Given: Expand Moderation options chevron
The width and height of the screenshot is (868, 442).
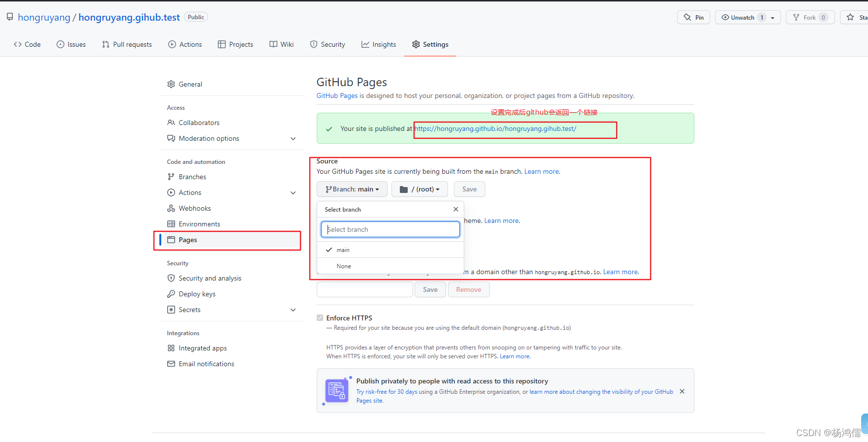Looking at the screenshot, I should pyautogui.click(x=293, y=139).
